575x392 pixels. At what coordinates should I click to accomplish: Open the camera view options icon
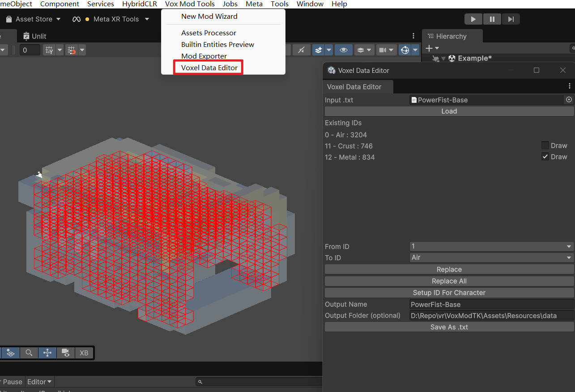click(383, 50)
